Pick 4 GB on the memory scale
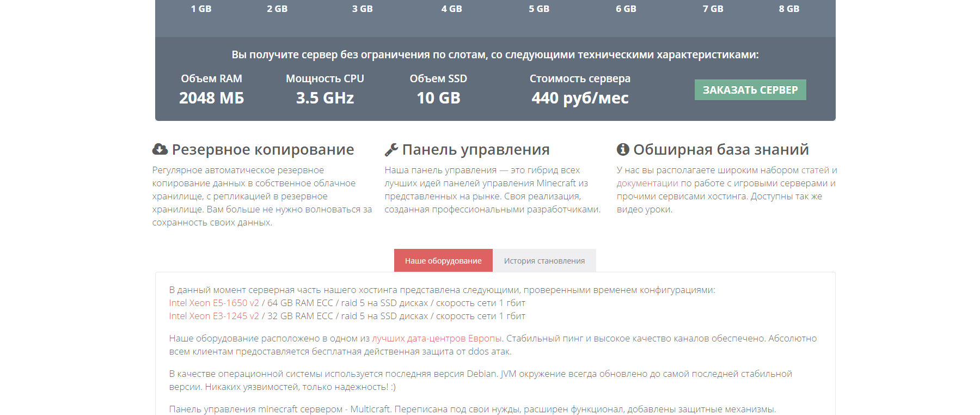 point(451,9)
